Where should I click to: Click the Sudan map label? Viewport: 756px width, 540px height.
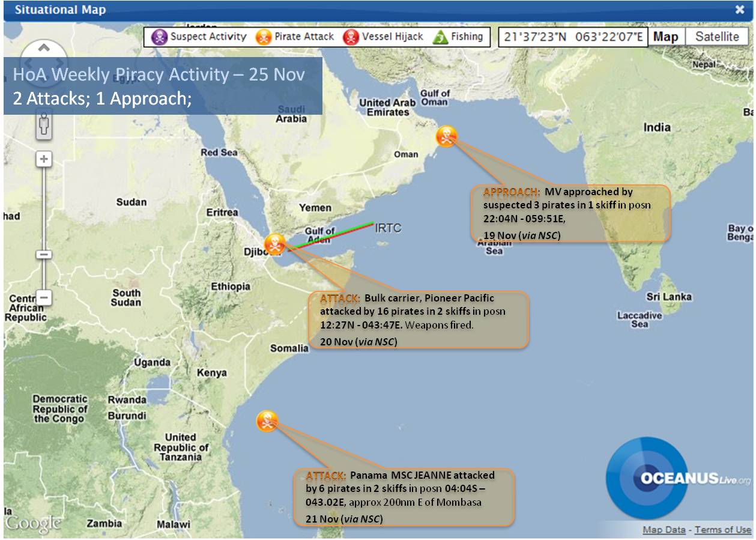click(x=132, y=202)
